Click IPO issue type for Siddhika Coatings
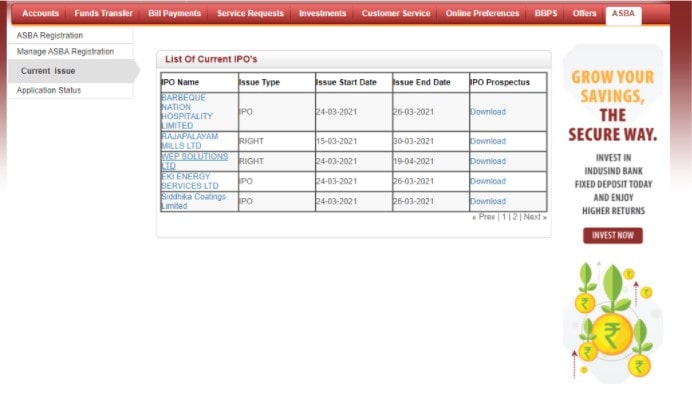The image size is (692, 393). pyautogui.click(x=246, y=201)
